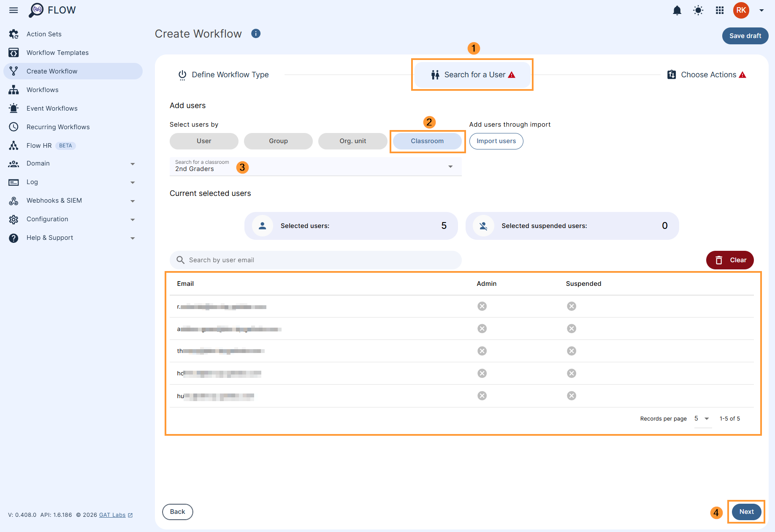Viewport: 775px width, 532px height.
Task: Open Action Sets from the sidebar
Action: coord(44,34)
